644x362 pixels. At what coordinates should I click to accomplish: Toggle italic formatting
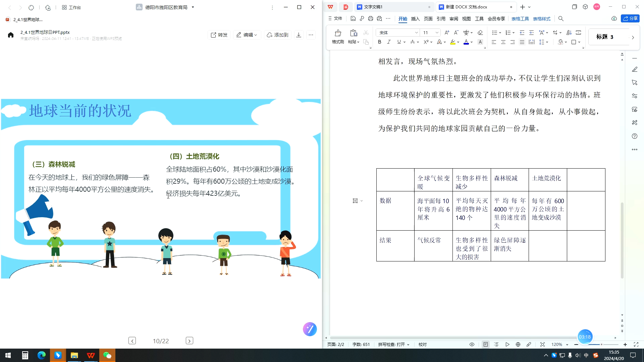[389, 42]
